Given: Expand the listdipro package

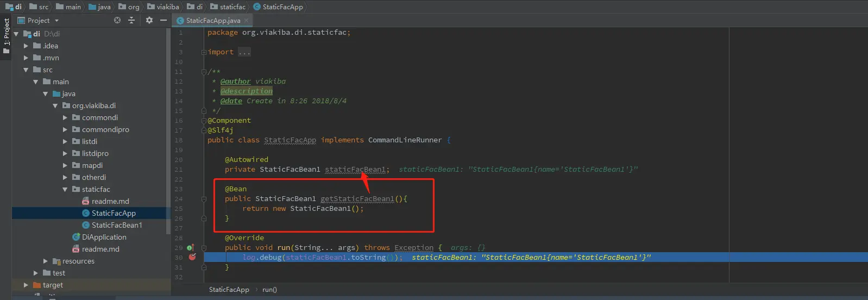Looking at the screenshot, I should (x=65, y=153).
